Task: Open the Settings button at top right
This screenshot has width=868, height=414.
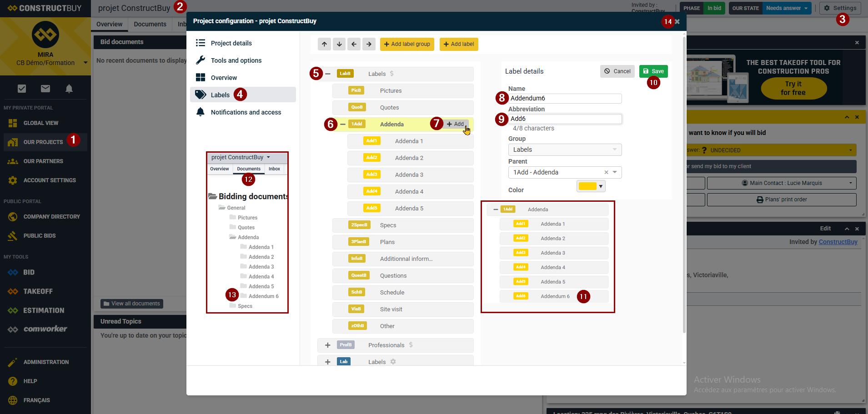Action: (840, 8)
